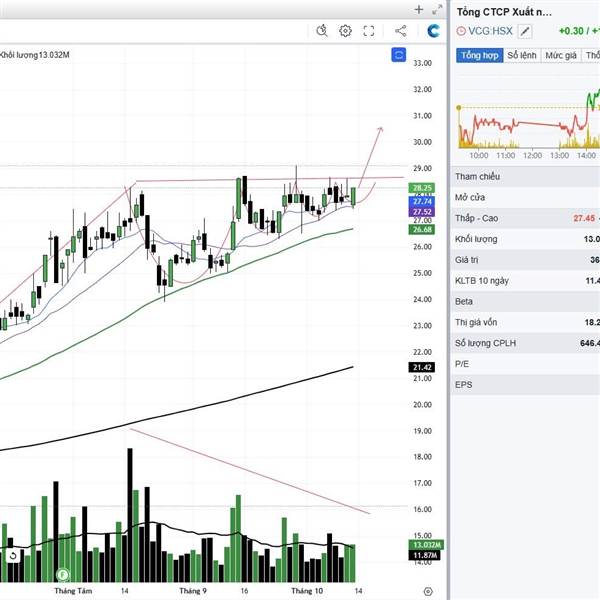600x600 pixels.
Task: Click the 27.52 purple price label
Action: (x=422, y=212)
